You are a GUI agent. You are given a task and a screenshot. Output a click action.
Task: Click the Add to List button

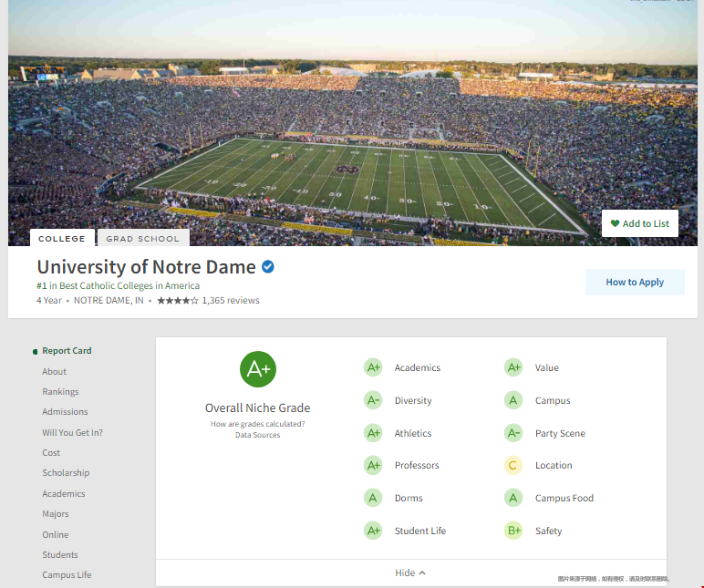point(640,223)
